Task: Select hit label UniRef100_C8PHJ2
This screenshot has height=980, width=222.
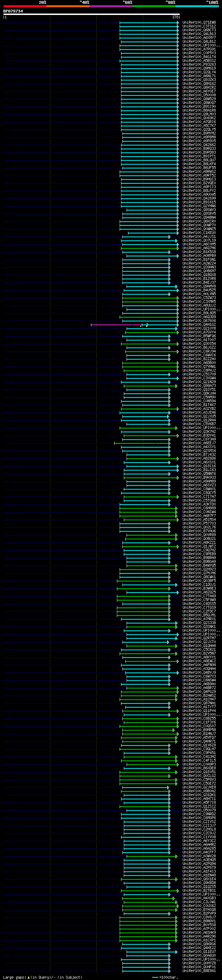Action: coord(199,370)
